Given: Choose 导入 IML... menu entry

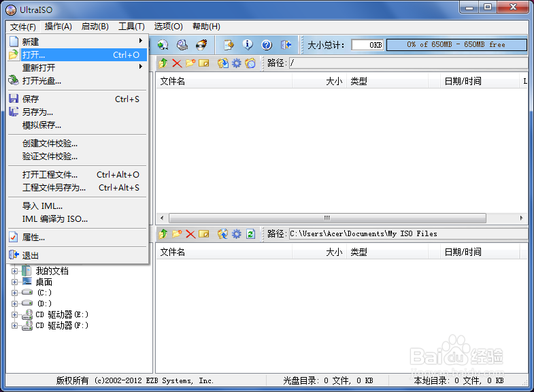Looking at the screenshot, I should (78, 206).
